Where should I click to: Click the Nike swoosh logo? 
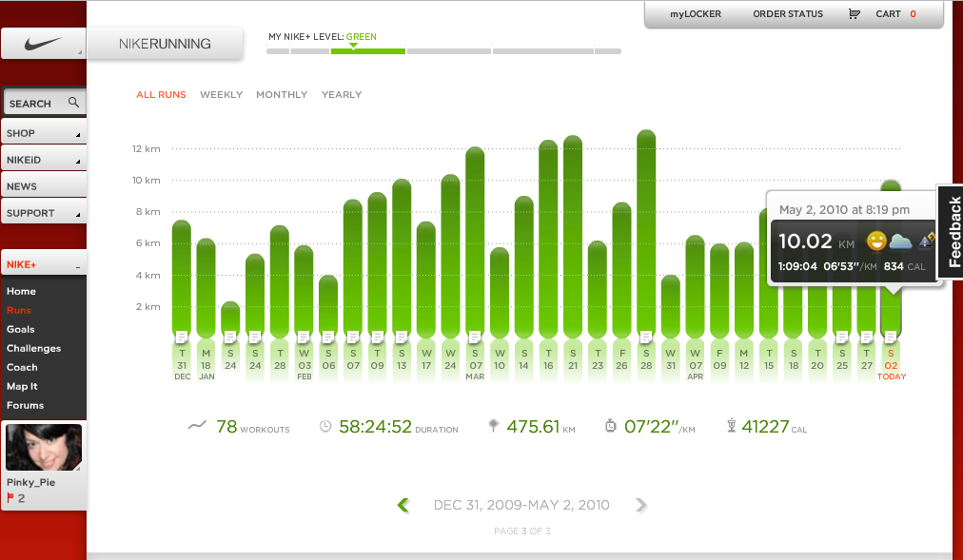tap(43, 44)
